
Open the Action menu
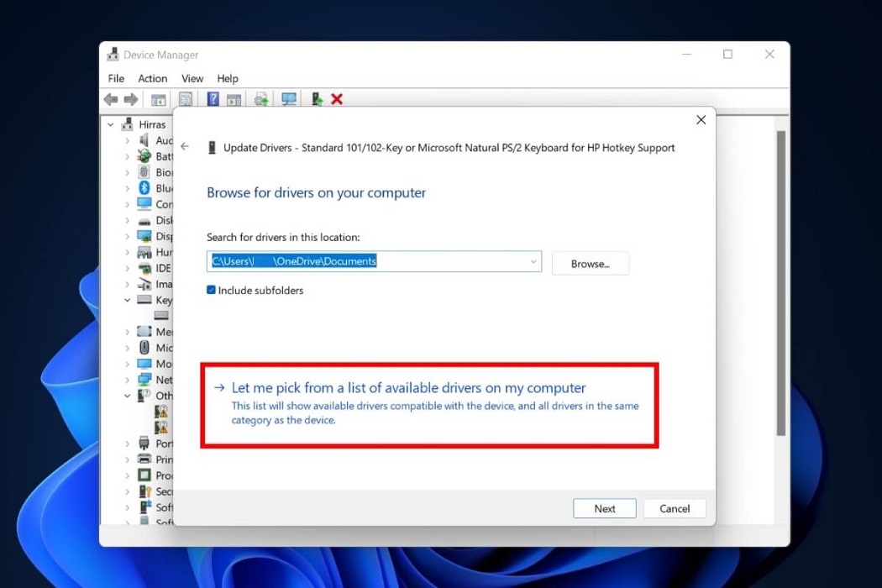tap(152, 78)
